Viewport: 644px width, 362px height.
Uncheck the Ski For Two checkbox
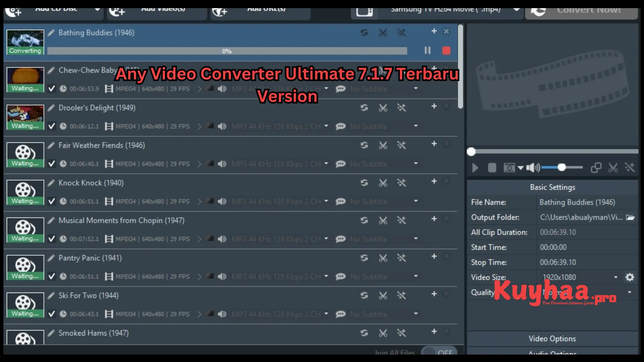(x=52, y=314)
